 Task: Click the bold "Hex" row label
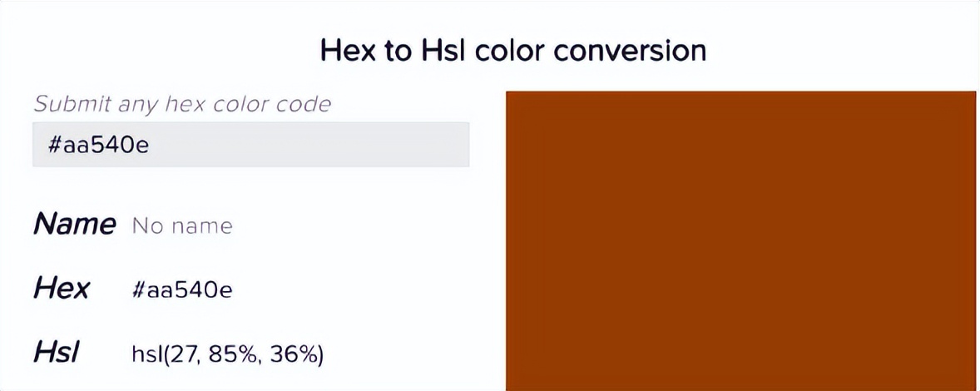tap(62, 289)
